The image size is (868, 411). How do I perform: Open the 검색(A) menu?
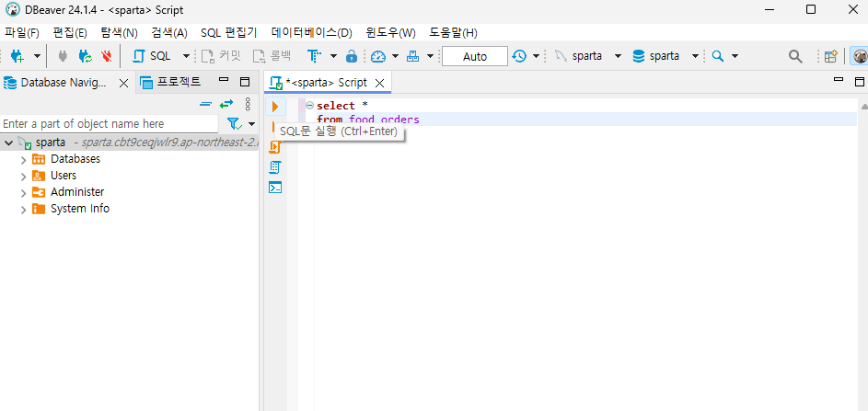168,32
